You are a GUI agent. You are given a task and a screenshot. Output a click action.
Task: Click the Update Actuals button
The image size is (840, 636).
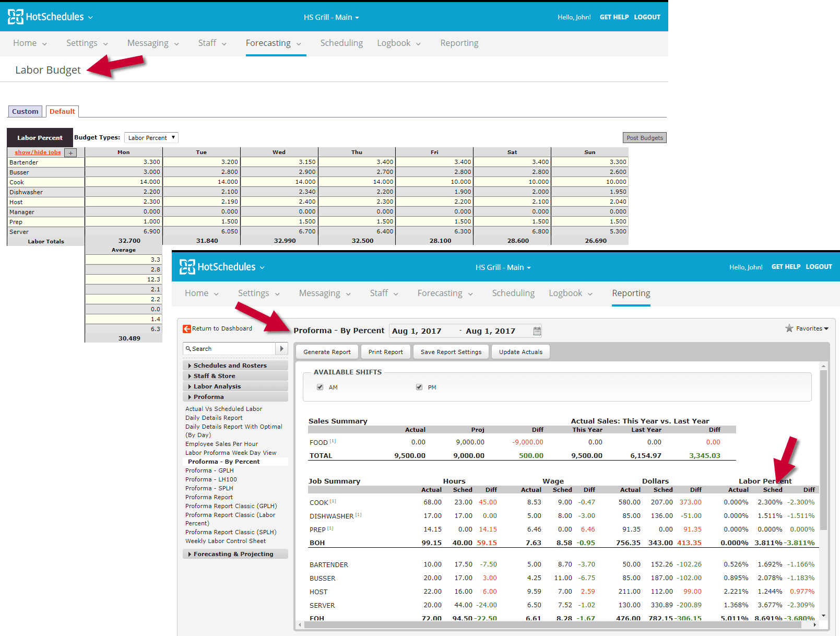point(520,352)
